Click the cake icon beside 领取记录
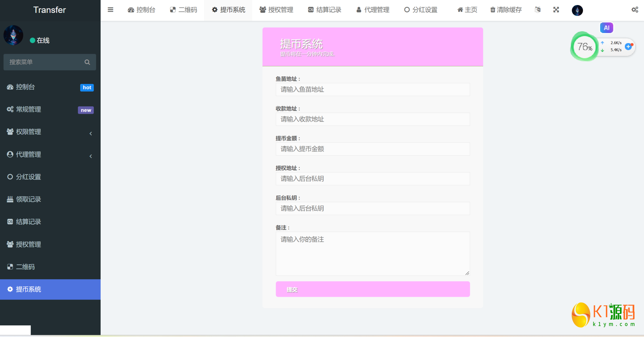The width and height of the screenshot is (644, 337). click(10, 199)
